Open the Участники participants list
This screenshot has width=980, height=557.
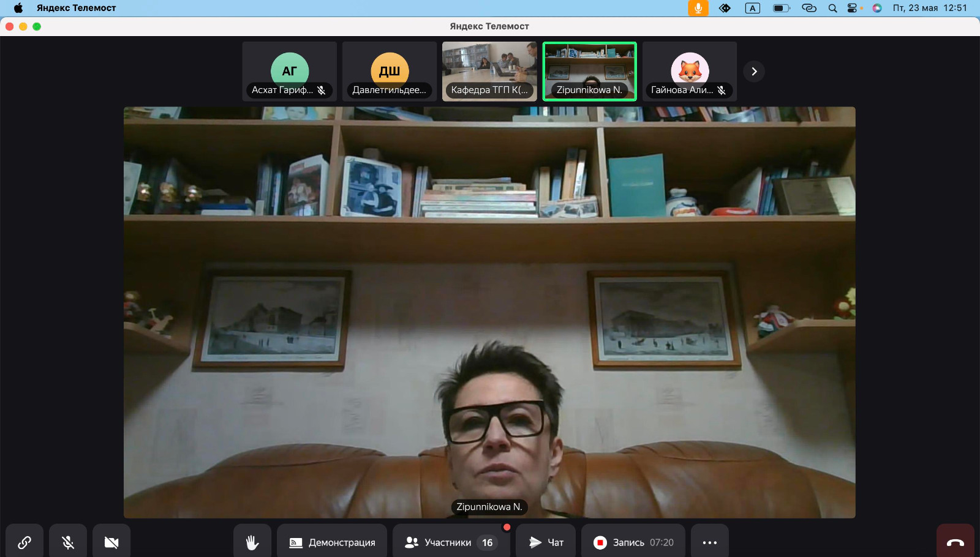pos(451,542)
